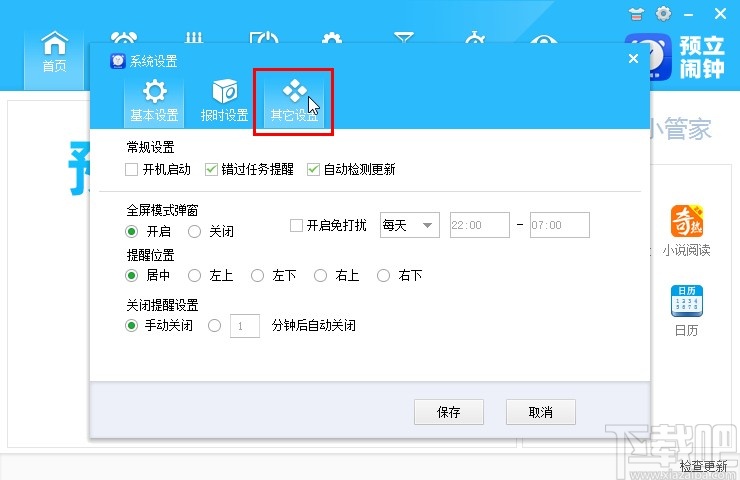
Task: Click the 系统设置 dialog logo icon
Action: (118, 61)
